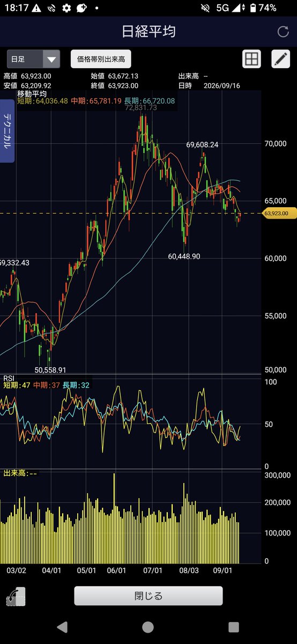Tap the 移動平均 indicator label

click(31, 93)
